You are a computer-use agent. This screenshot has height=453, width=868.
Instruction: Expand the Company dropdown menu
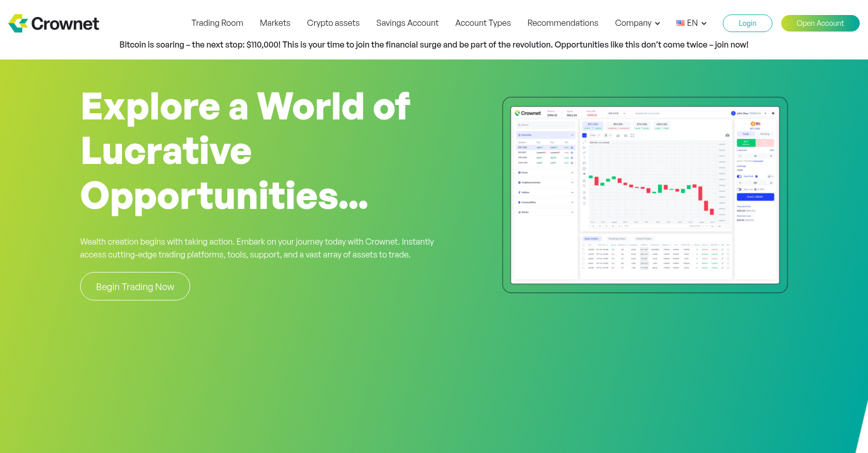coord(638,23)
